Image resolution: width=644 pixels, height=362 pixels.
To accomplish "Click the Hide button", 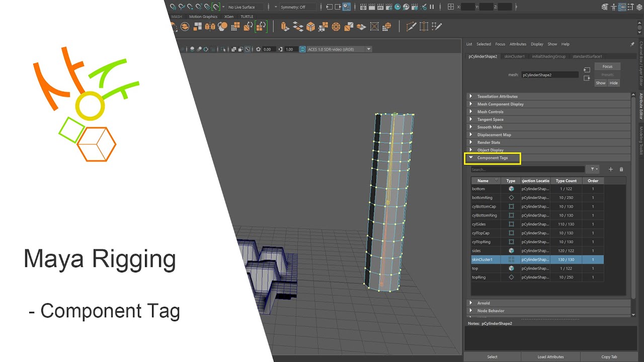I will (x=614, y=83).
